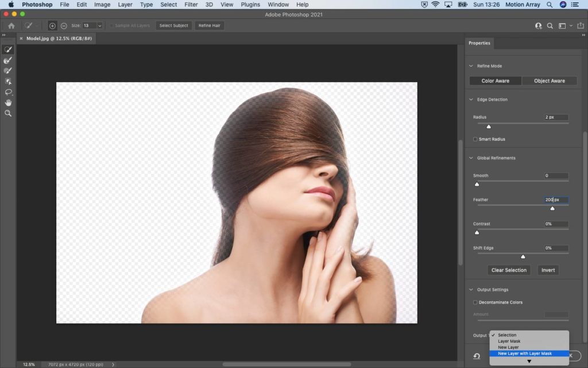Select the Quick Selection tool in left toolbar
Image resolution: width=588 pixels, height=368 pixels.
click(x=8, y=49)
